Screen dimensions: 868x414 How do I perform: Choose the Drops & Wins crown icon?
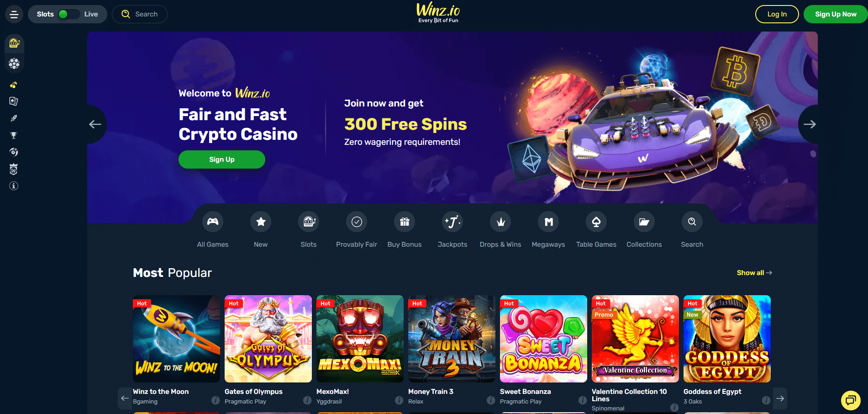pos(500,222)
